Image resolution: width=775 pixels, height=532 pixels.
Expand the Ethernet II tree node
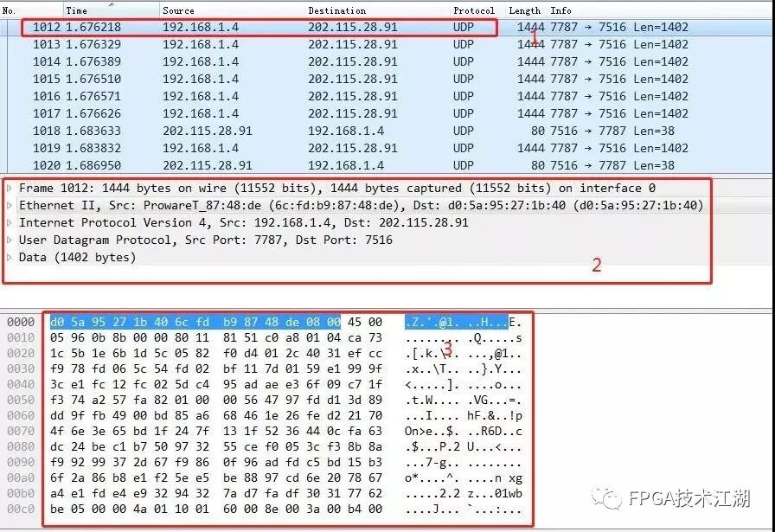click(x=9, y=206)
